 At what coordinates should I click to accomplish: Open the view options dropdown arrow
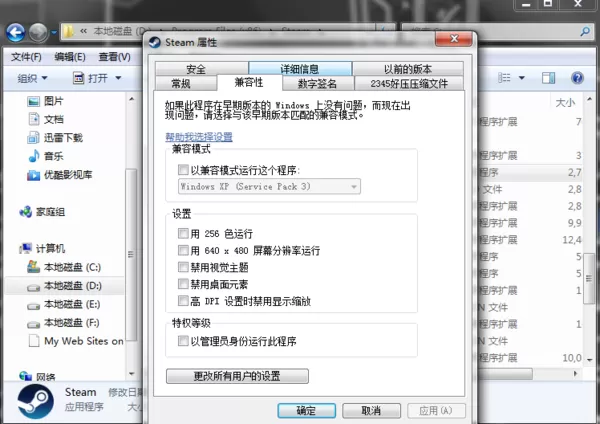(521, 78)
